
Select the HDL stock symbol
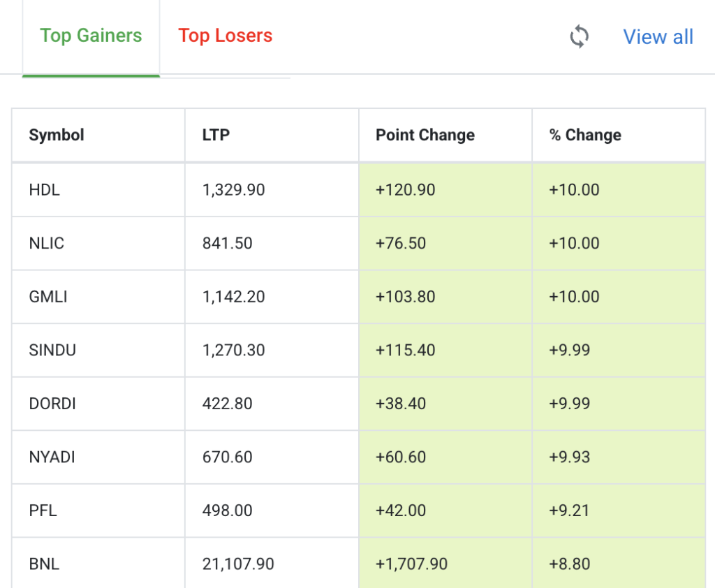[x=44, y=190]
